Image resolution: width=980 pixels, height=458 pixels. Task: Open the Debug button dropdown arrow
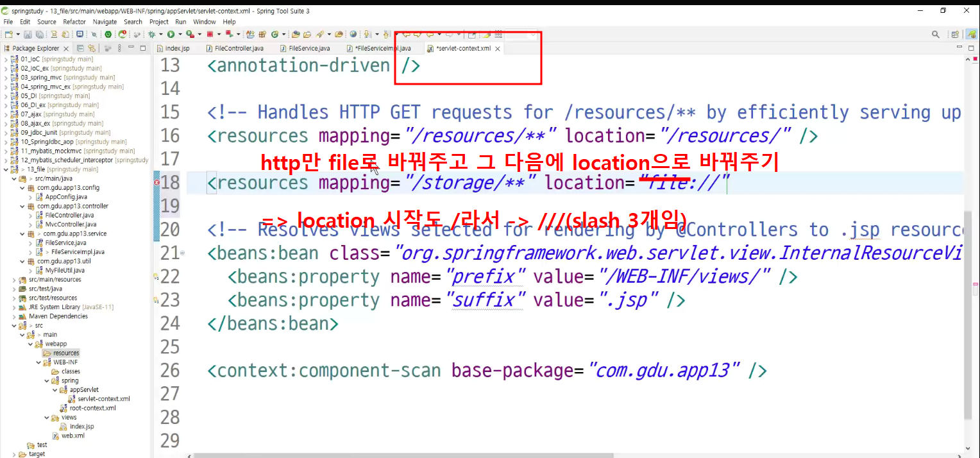tap(161, 34)
